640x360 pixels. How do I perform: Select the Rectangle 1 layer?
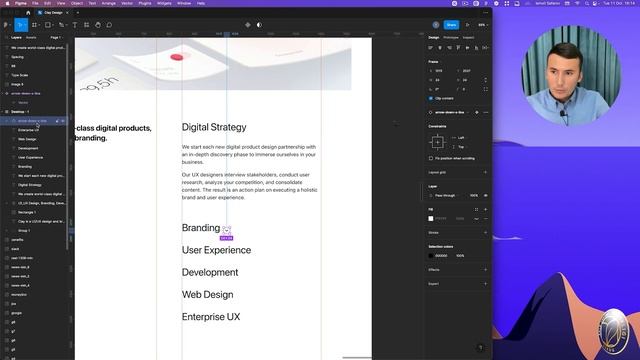coord(27,212)
